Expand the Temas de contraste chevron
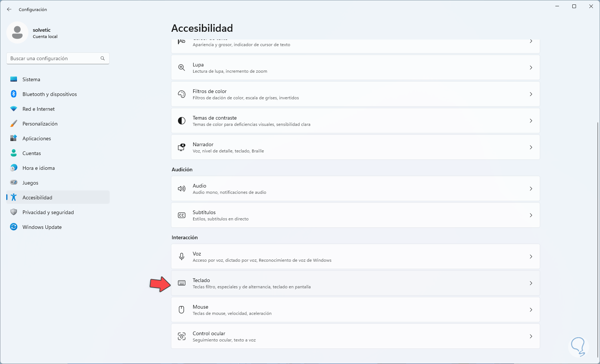 click(x=531, y=121)
